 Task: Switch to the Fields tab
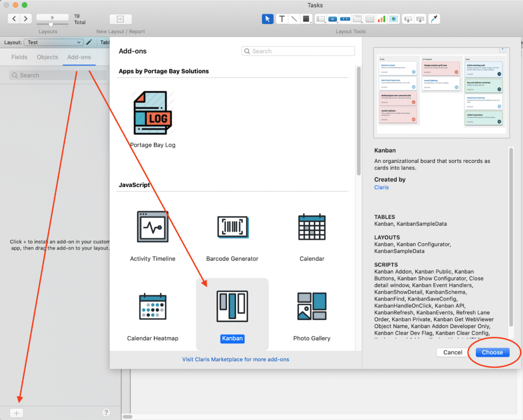click(x=19, y=57)
